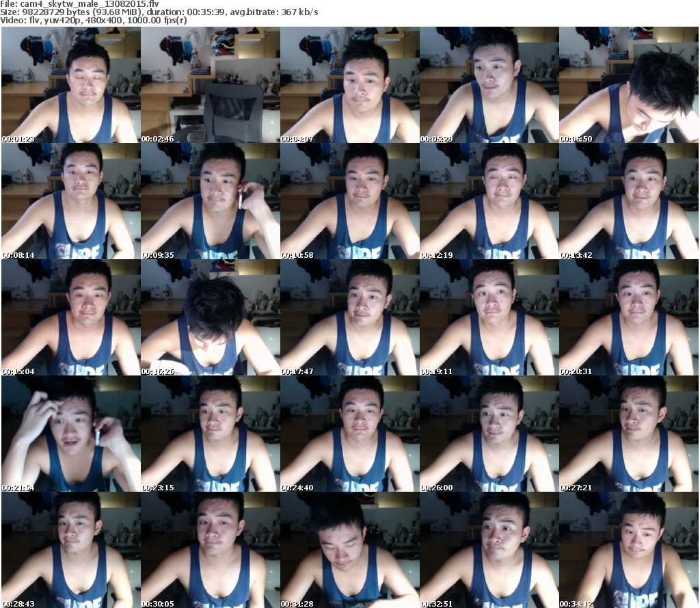
Task: Select the thumbnail at 00:12:19
Action: 489,201
